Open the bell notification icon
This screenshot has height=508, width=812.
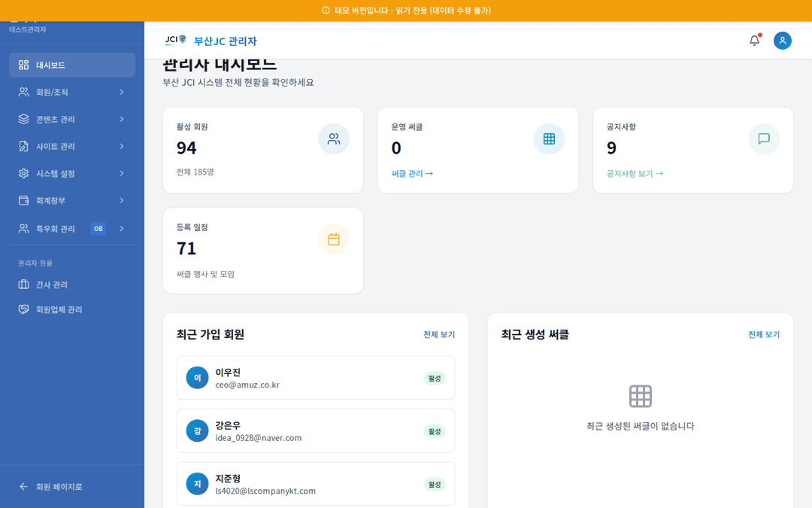click(x=754, y=41)
